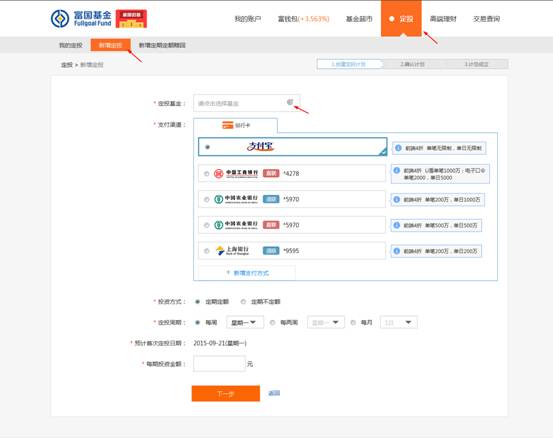Viewport: 553px width, 438px height.
Task: Click the 定投基金 fund selection field
Action: click(x=247, y=103)
